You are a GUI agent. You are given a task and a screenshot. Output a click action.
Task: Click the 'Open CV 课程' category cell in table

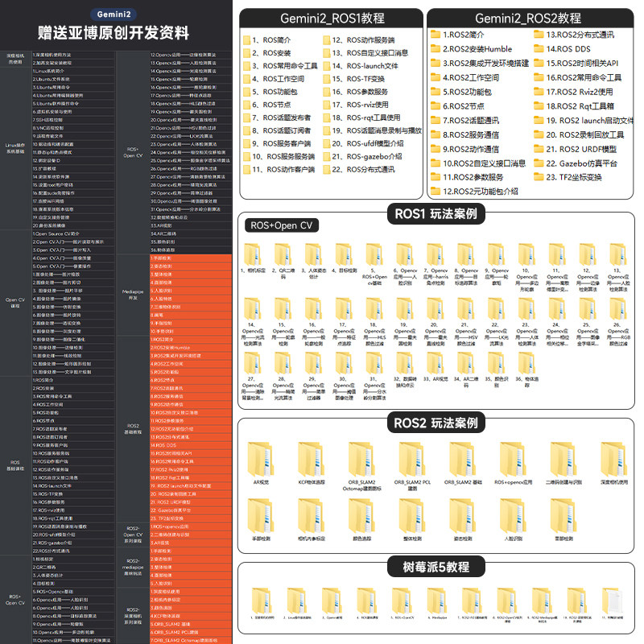click(x=15, y=303)
